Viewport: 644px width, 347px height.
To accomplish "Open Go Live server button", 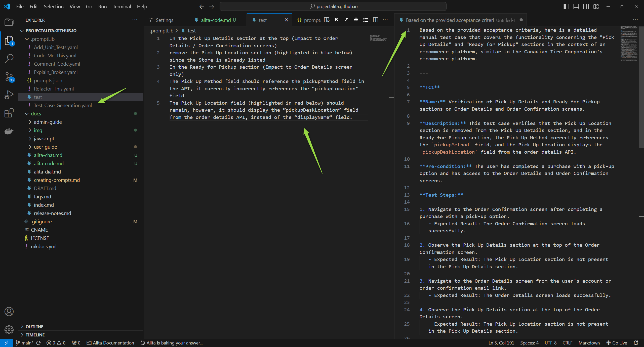I will (617, 343).
